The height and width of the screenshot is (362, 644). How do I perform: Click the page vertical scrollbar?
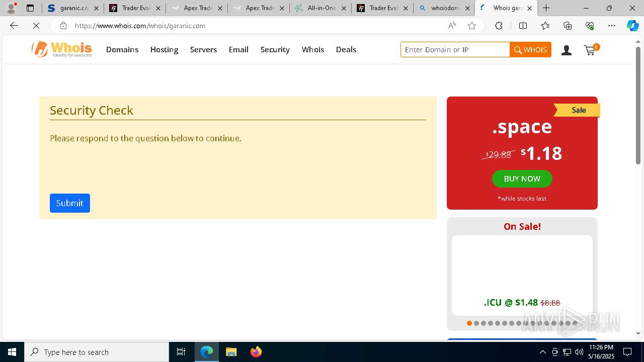[x=638, y=106]
